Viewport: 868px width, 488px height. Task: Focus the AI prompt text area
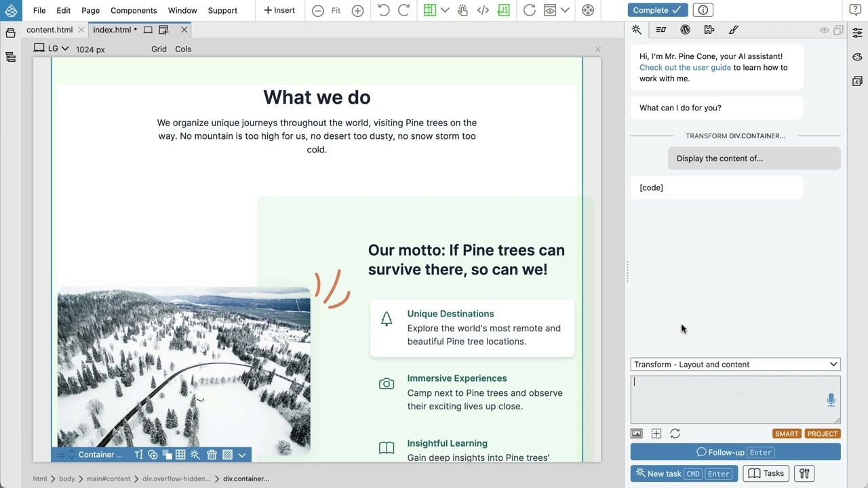[735, 400]
